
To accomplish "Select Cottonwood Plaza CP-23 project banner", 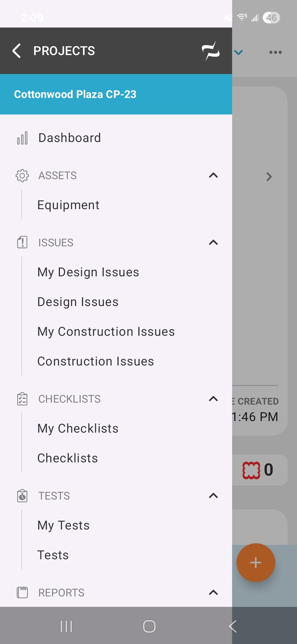I will click(x=116, y=94).
